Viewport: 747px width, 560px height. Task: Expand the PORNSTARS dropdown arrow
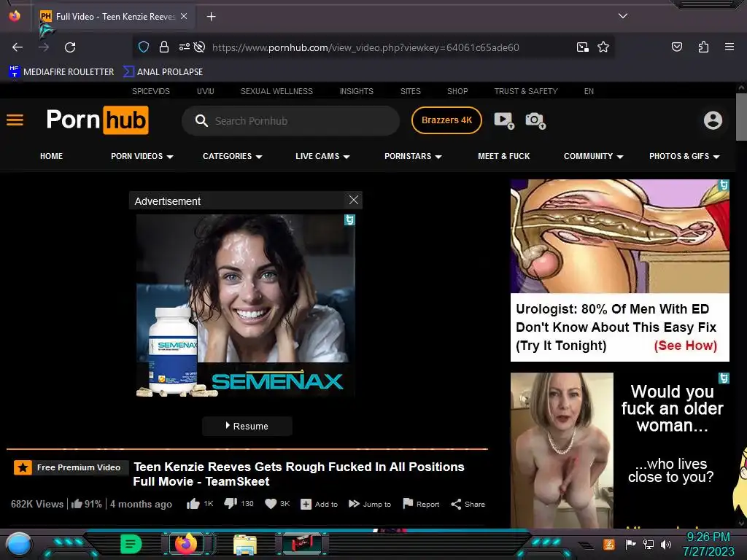tap(438, 157)
